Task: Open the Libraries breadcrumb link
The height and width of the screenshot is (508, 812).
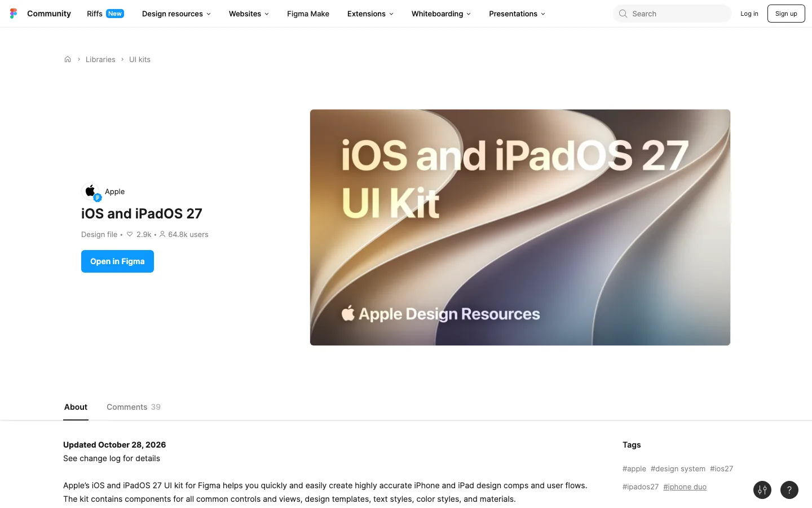Action: point(100,59)
